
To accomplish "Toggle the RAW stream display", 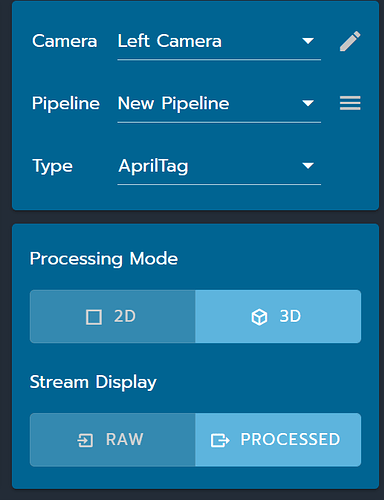I will (113, 440).
